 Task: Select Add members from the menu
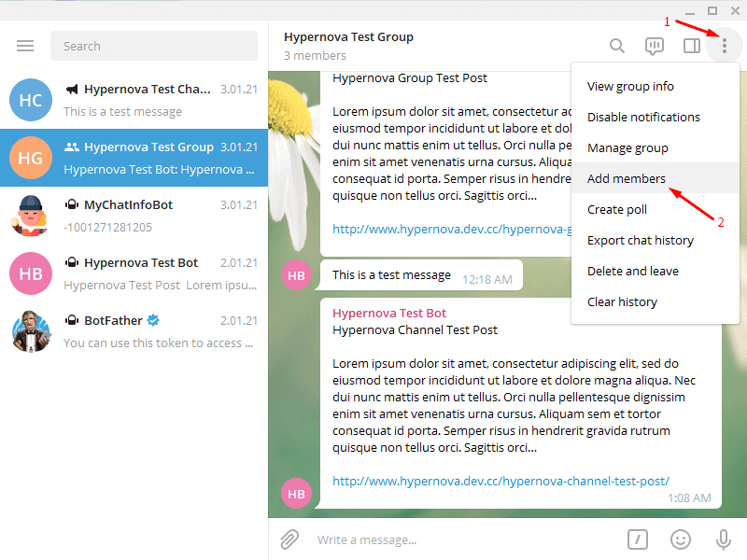point(627,178)
